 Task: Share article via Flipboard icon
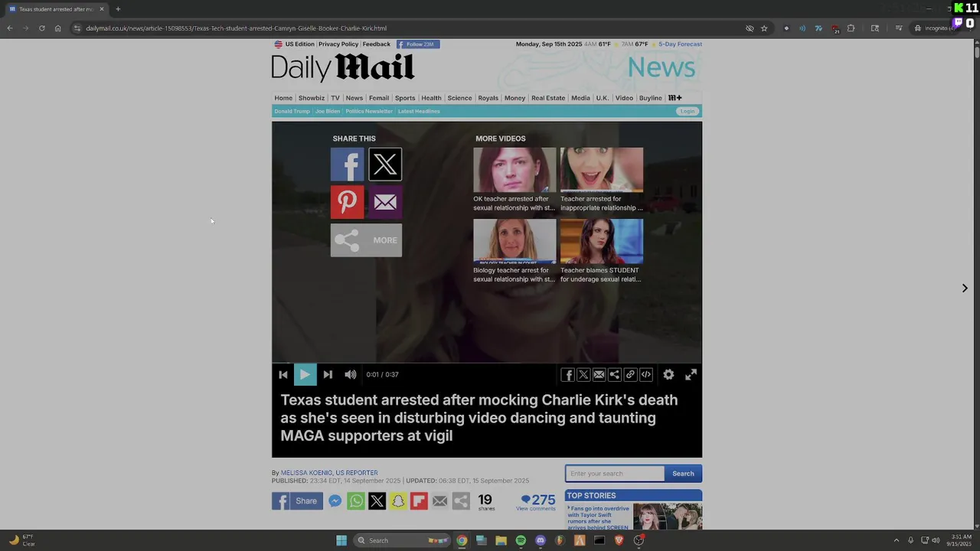pyautogui.click(x=419, y=501)
